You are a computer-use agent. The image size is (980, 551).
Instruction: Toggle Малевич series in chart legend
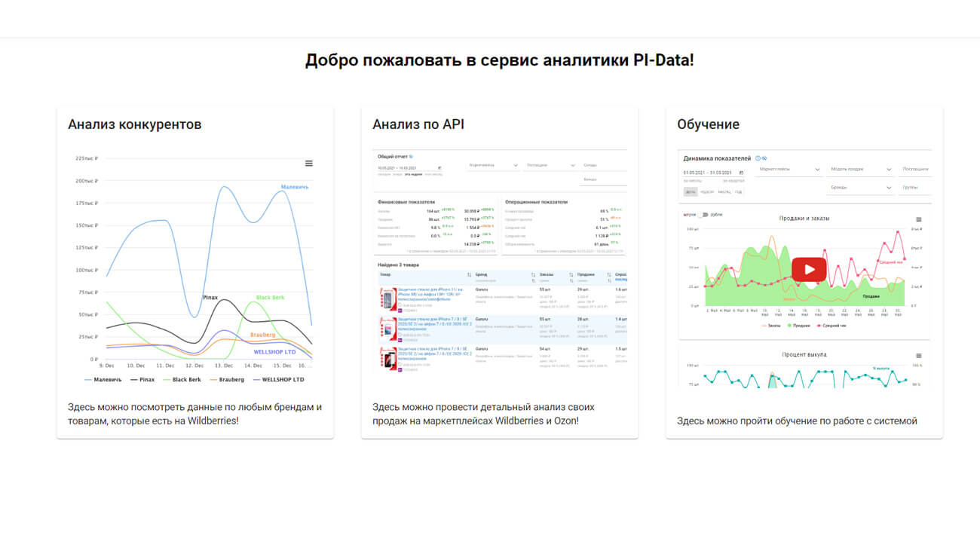[103, 380]
